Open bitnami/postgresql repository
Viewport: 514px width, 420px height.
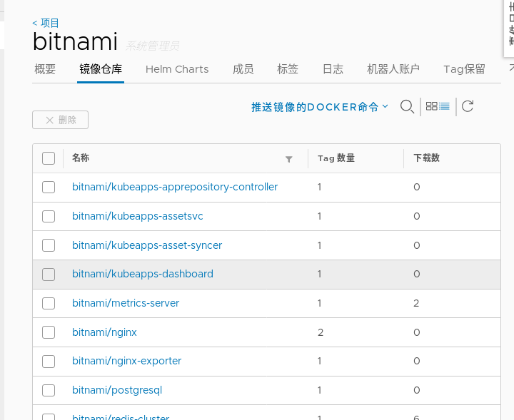[117, 390]
